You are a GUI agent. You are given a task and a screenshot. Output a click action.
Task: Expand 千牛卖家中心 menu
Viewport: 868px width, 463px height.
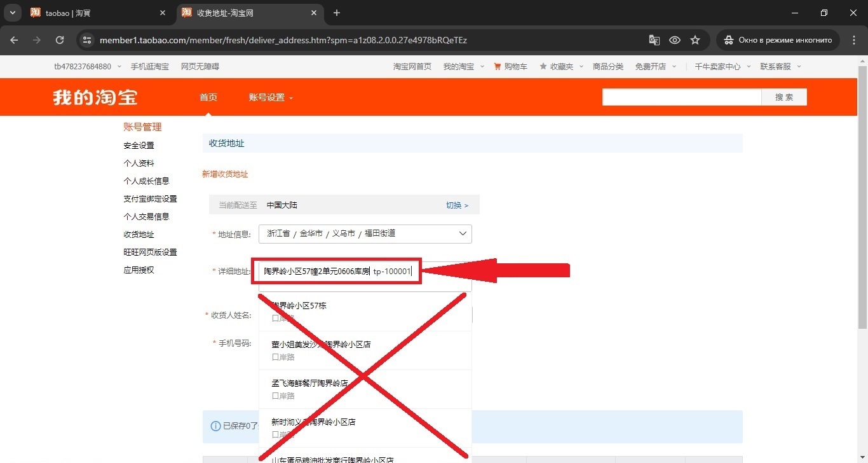[x=722, y=66]
